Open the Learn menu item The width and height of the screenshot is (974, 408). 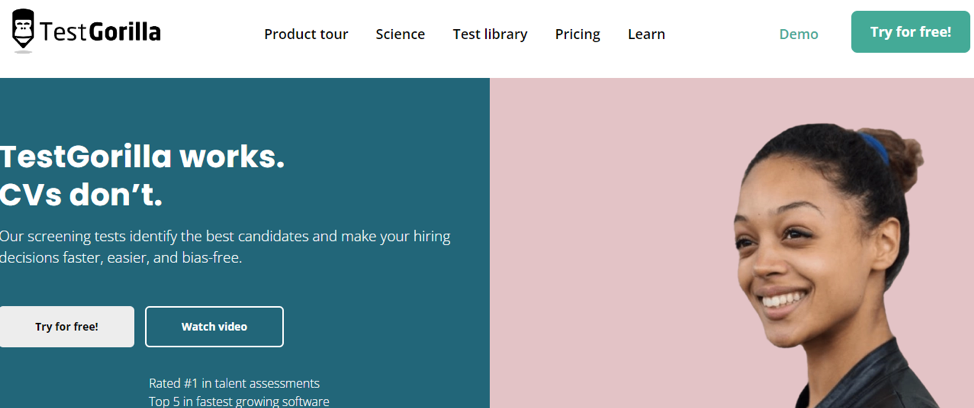pos(646,34)
